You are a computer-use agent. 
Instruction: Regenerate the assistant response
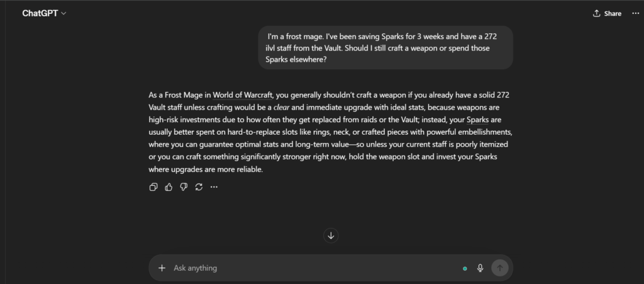[199, 187]
